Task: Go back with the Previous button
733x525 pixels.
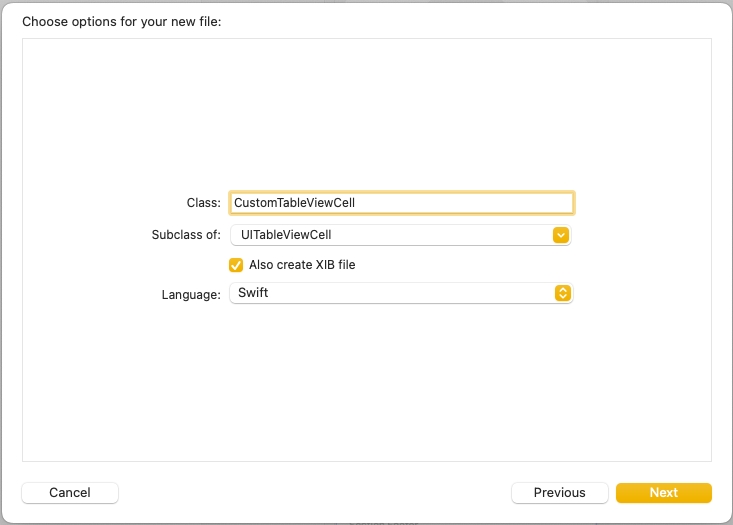Action: [x=559, y=492]
